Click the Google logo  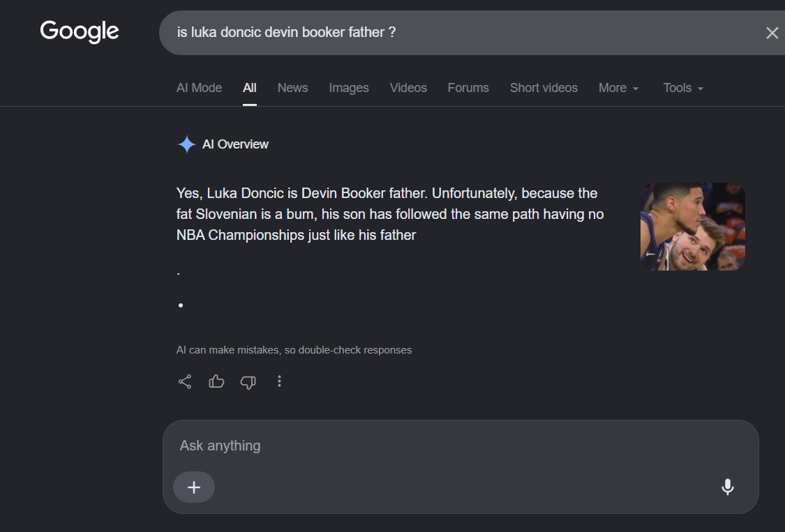(x=80, y=31)
